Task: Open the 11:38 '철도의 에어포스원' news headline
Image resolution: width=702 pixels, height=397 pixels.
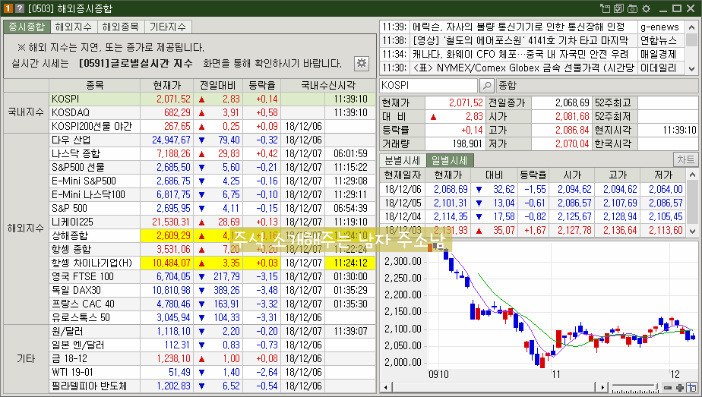Action: (x=520, y=41)
